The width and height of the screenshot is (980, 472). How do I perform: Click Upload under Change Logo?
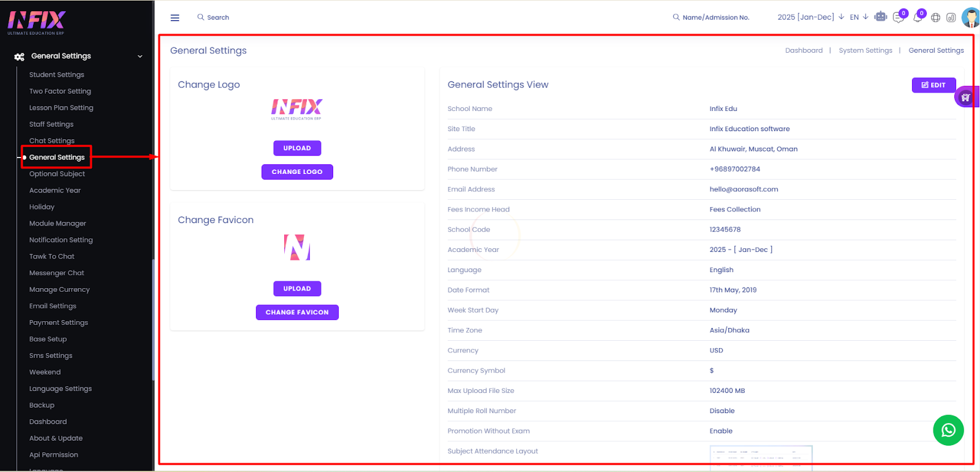[x=297, y=148]
